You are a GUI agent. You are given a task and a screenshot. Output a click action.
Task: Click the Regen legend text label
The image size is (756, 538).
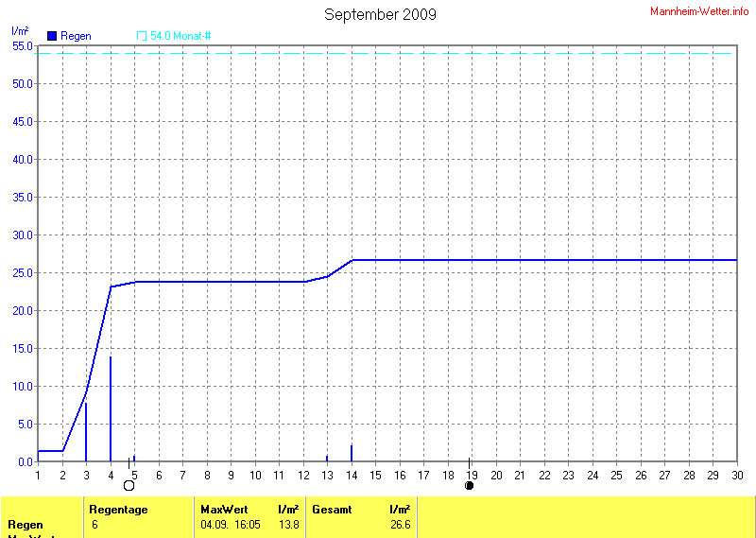tap(76, 36)
